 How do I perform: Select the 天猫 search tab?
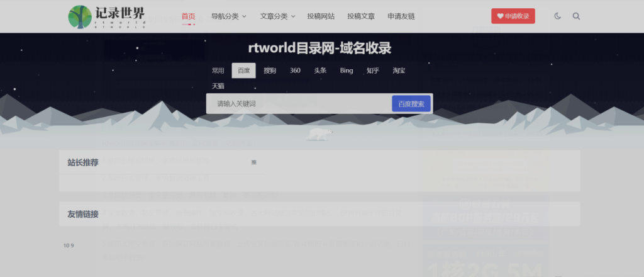pos(218,86)
